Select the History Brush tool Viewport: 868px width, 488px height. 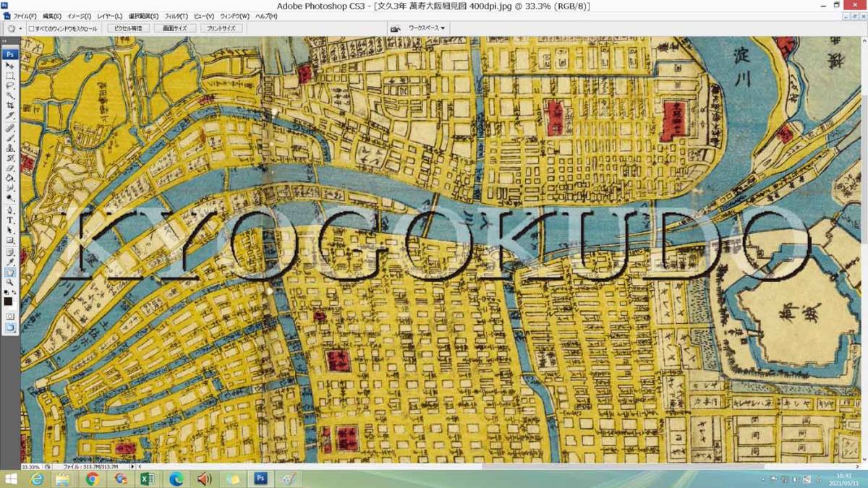click(10, 158)
